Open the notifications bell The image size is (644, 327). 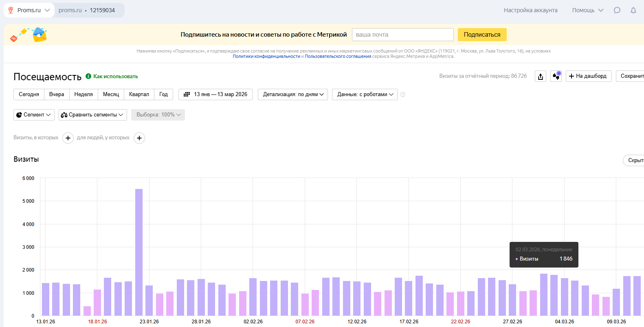point(633,10)
